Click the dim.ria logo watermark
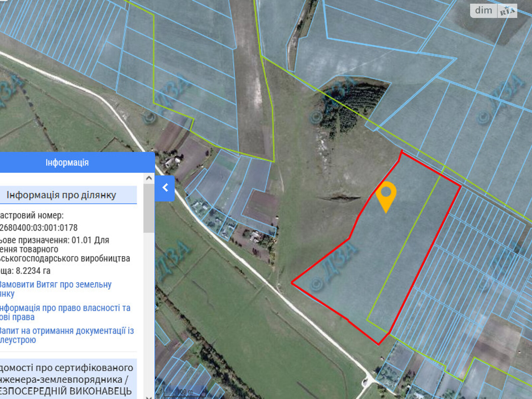 pyautogui.click(x=493, y=11)
